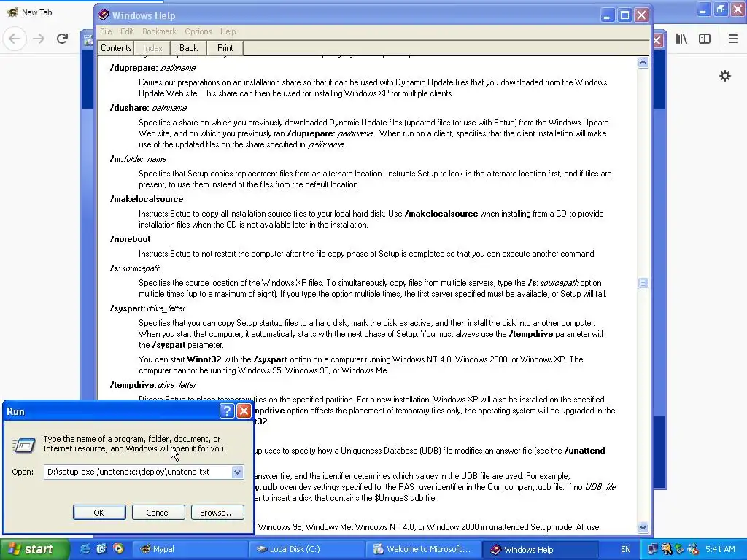Click the Open text field in Run dialog

[x=138, y=472]
